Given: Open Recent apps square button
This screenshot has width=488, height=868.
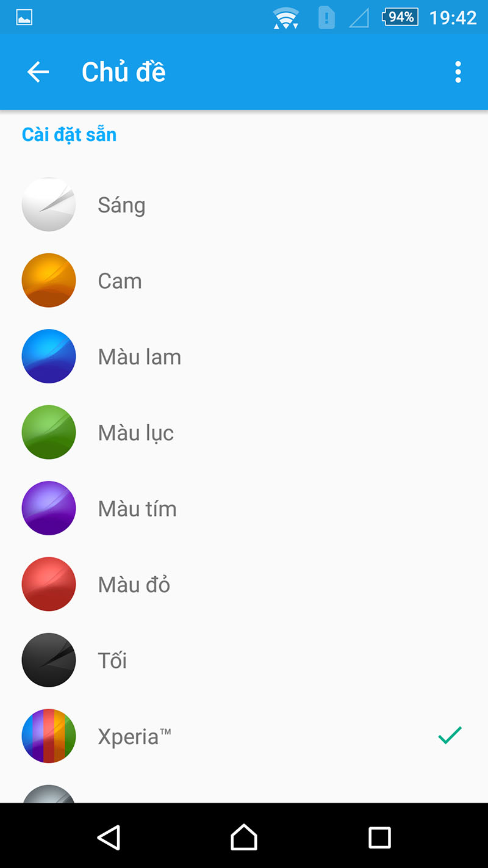Looking at the screenshot, I should pyautogui.click(x=379, y=837).
